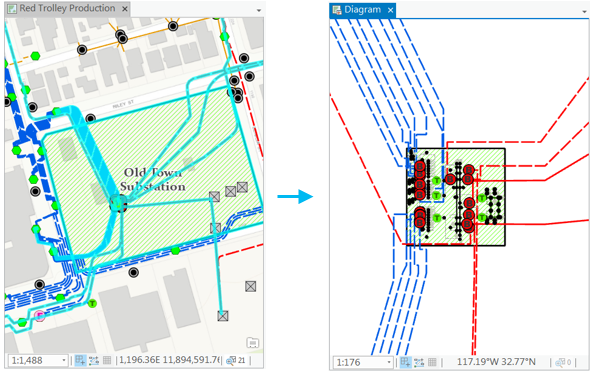Click selected features count showing 21
594x374 pixels.
[x=236, y=360]
